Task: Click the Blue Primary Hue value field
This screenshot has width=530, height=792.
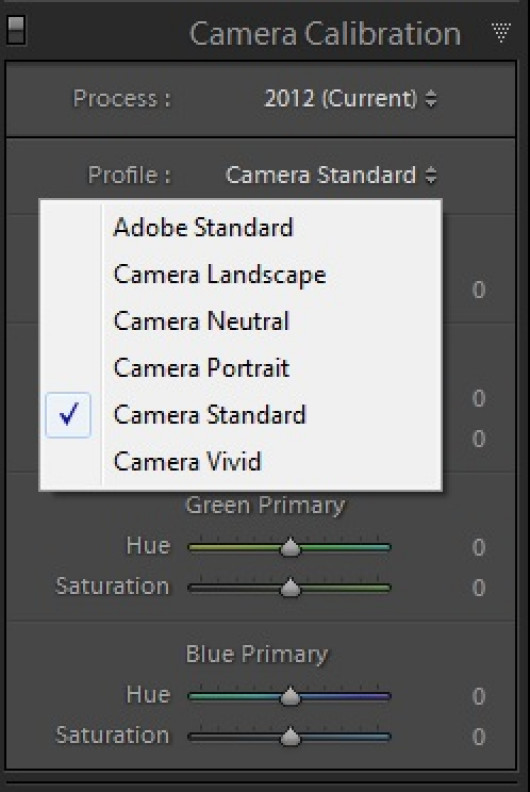Action: tap(478, 697)
